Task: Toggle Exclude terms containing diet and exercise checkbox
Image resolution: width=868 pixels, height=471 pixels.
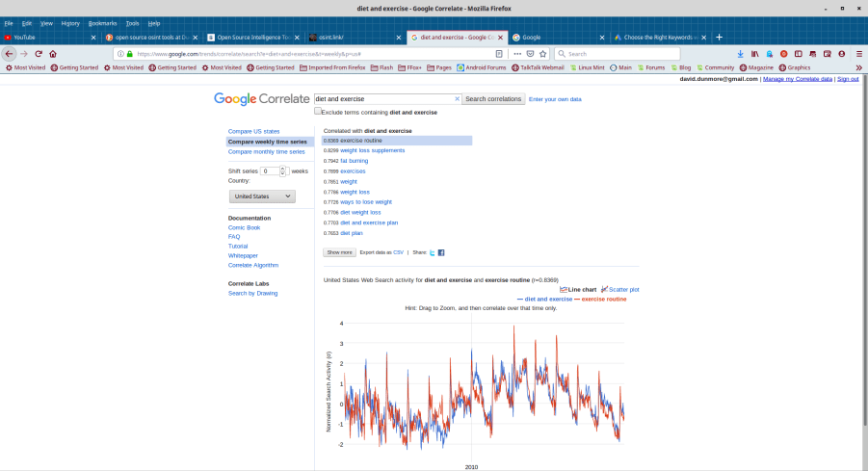Action: point(318,111)
